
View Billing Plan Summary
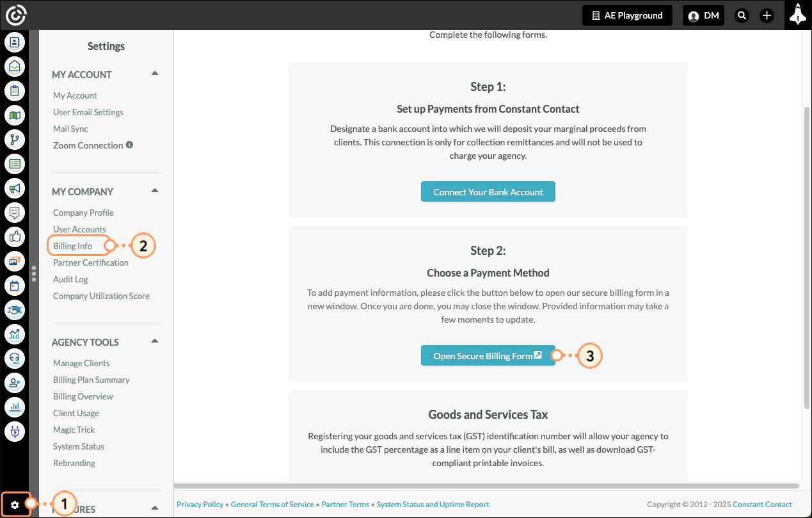point(92,380)
